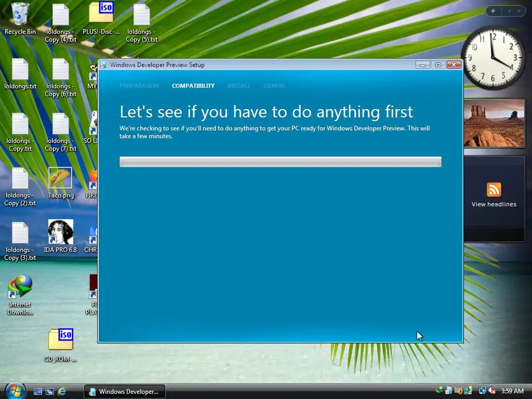Click the Internet Download Manager tray icon

pyautogui.click(x=440, y=391)
